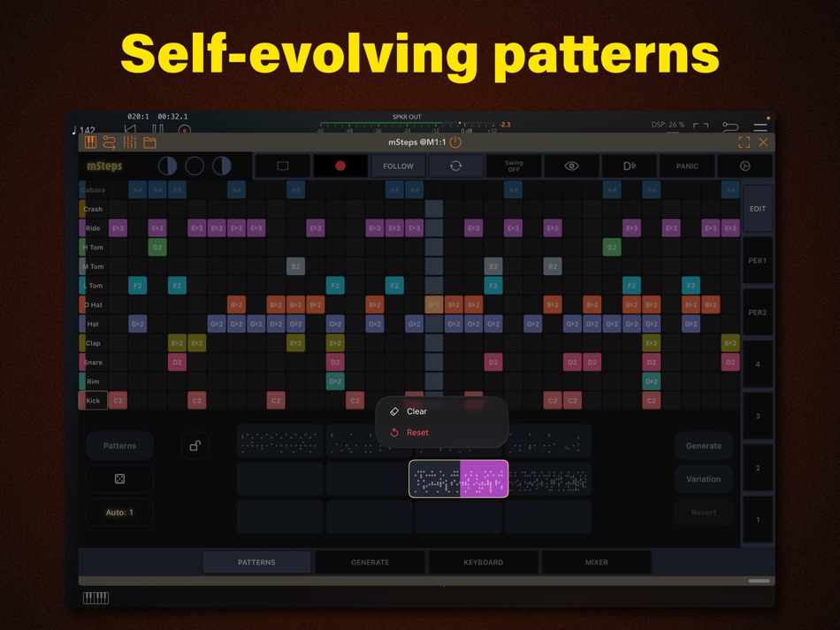Open the EDIT side button
This screenshot has height=630, width=840.
click(758, 209)
